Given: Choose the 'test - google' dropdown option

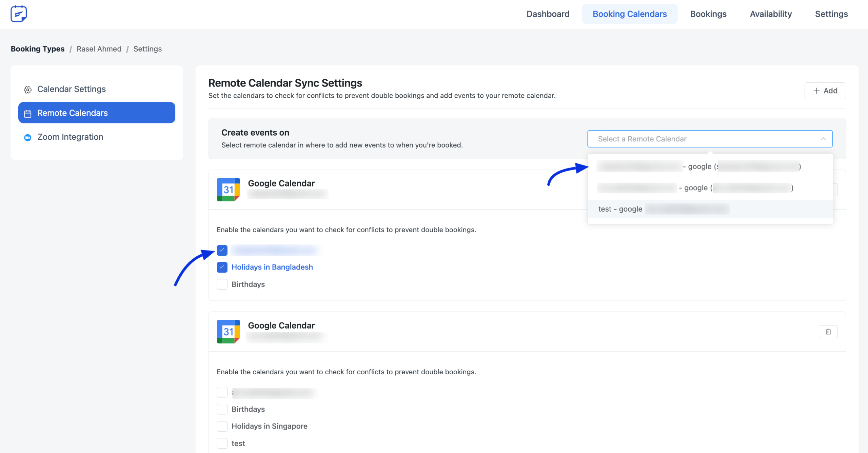Looking at the screenshot, I should (710, 209).
